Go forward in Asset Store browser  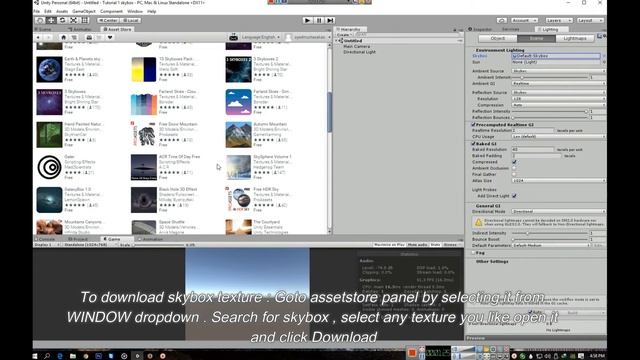[x=49, y=37]
